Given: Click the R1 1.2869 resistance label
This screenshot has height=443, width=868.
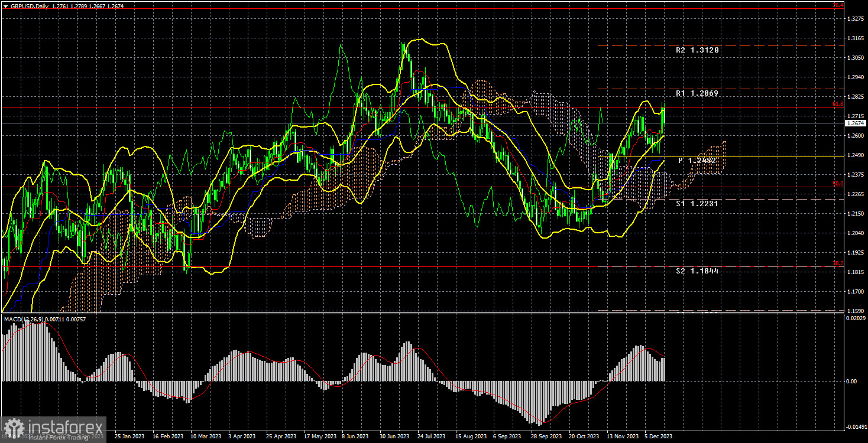Looking at the screenshot, I should coord(697,93).
